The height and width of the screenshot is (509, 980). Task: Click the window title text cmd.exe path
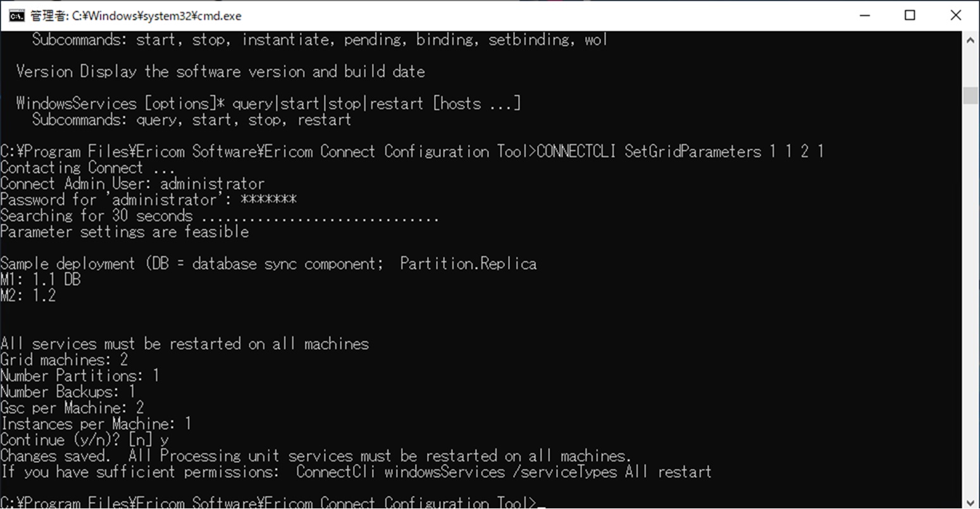pyautogui.click(x=135, y=16)
